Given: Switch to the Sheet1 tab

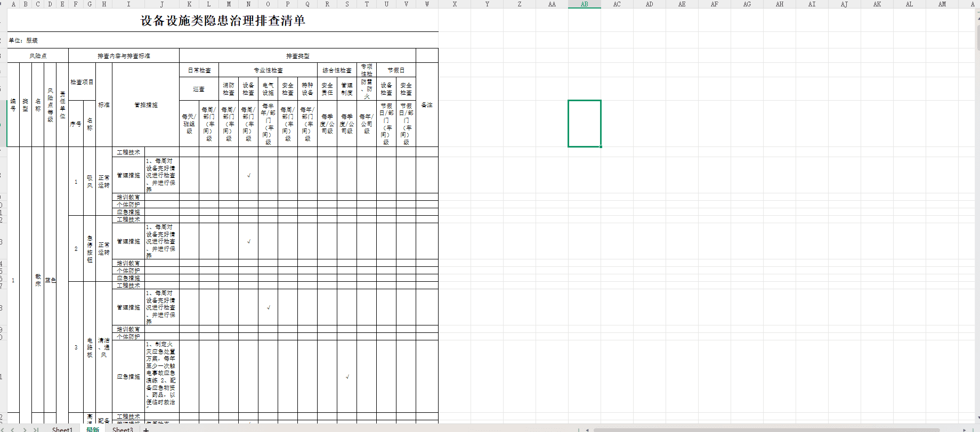Looking at the screenshot, I should coord(62,430).
